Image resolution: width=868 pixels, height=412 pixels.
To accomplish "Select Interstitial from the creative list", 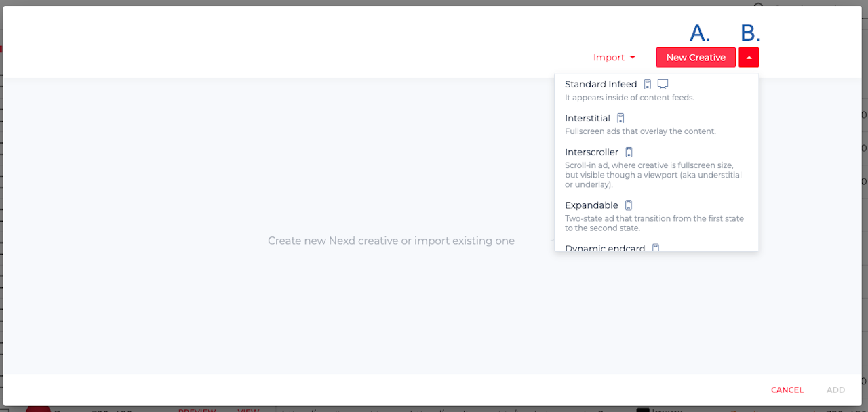I will click(x=587, y=119).
